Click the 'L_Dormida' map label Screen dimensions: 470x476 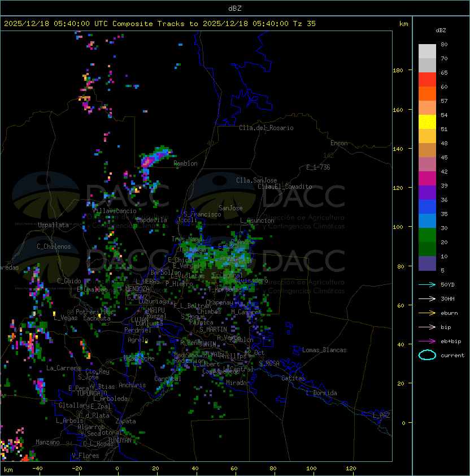click(321, 393)
